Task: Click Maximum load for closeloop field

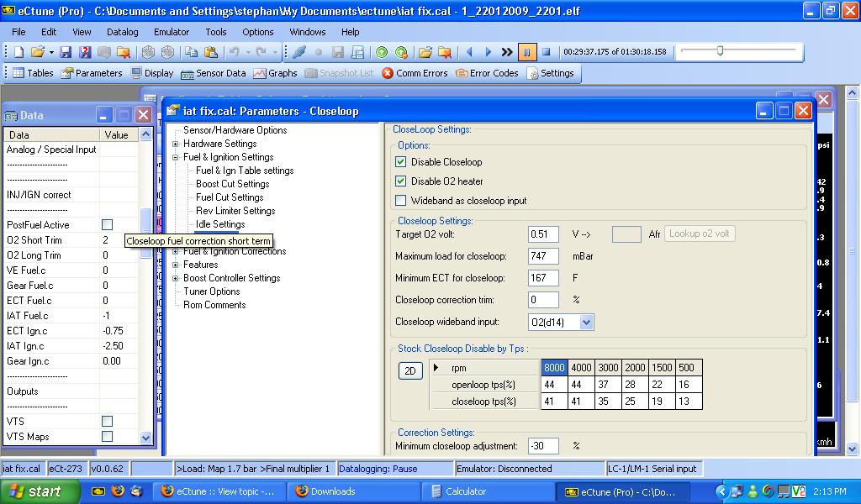Action: coord(543,256)
